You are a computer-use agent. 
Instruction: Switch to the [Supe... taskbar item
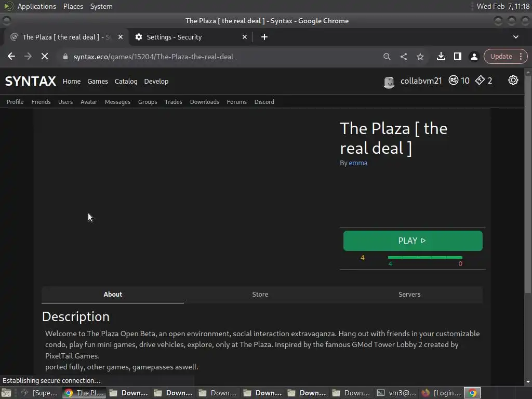click(39, 393)
